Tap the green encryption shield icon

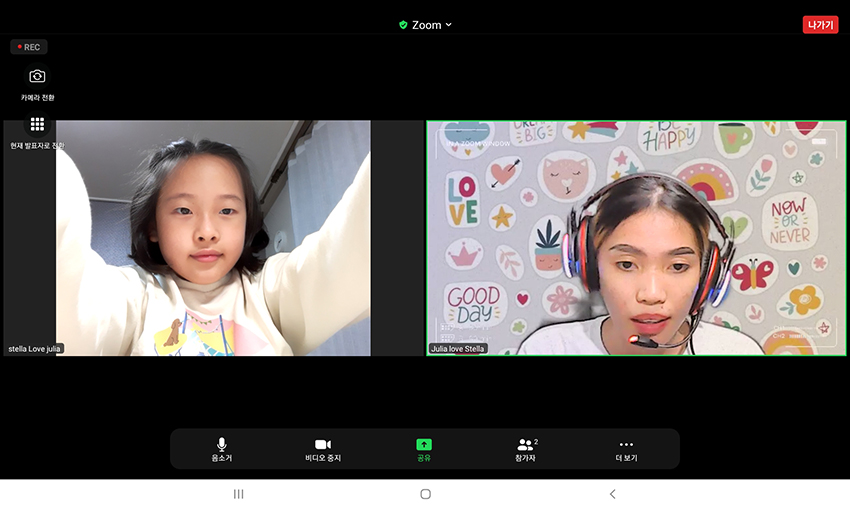403,25
